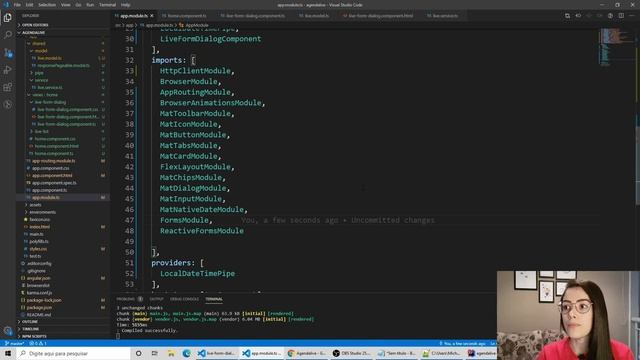Open app-routing.module.ts in the file tree

click(x=53, y=161)
